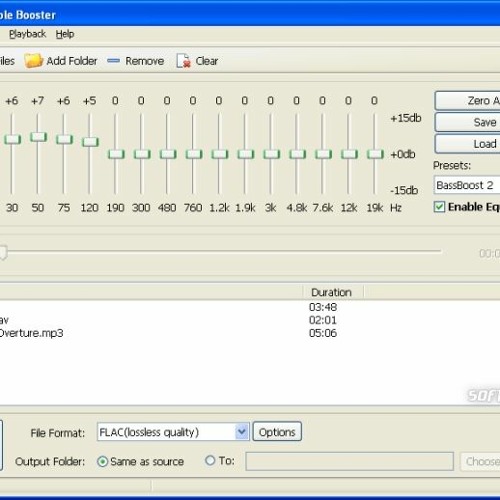This screenshot has height=500, width=500.
Task: Open the File Format dropdown arrow
Action: [242, 432]
